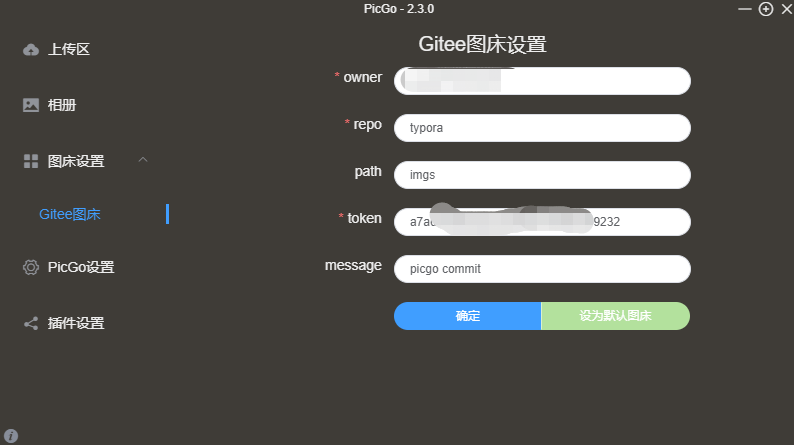This screenshot has width=794, height=445.
Task: Click the message field with picgo commit
Action: pos(542,269)
